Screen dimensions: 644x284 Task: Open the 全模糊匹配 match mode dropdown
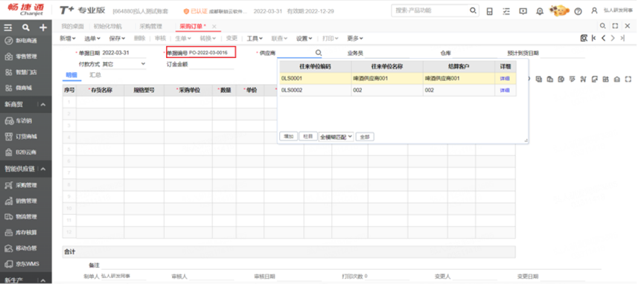point(336,137)
